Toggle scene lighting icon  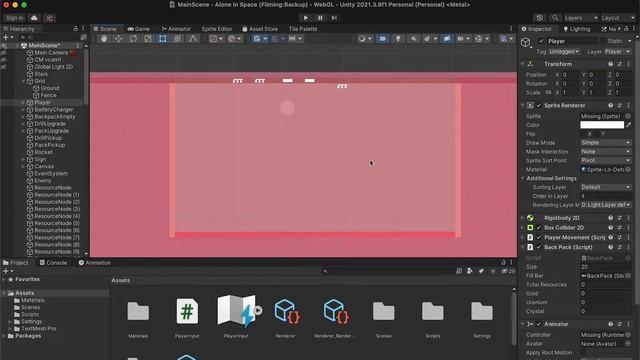(x=398, y=39)
